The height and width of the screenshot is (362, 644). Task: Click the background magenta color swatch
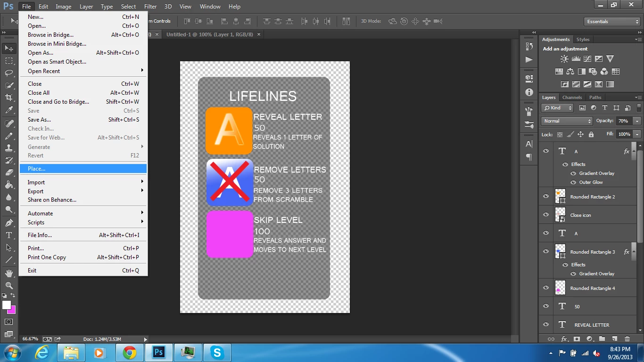12,311
